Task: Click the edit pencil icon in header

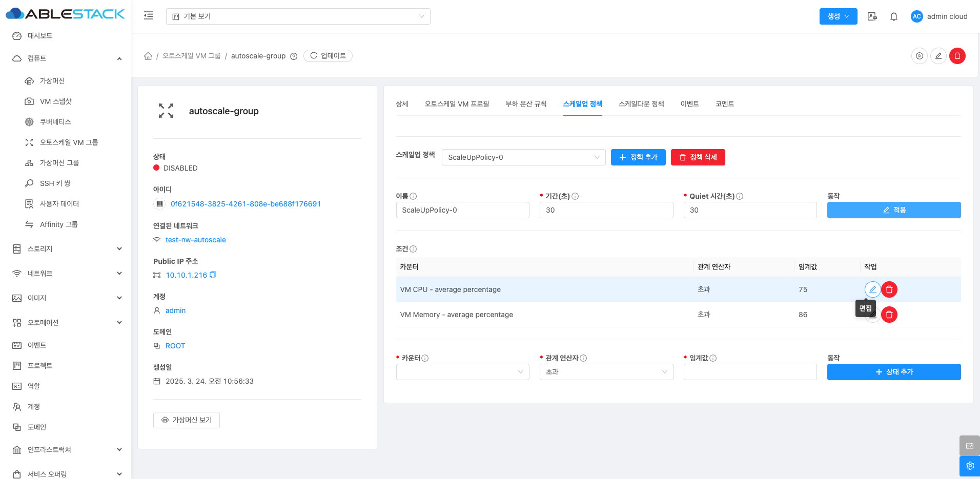Action: click(938, 56)
